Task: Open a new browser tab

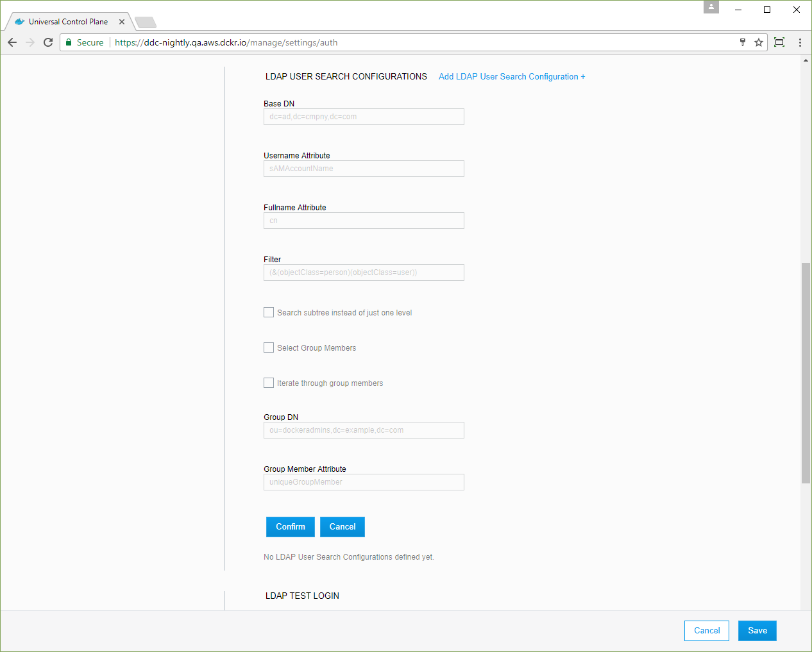Action: pos(146,22)
